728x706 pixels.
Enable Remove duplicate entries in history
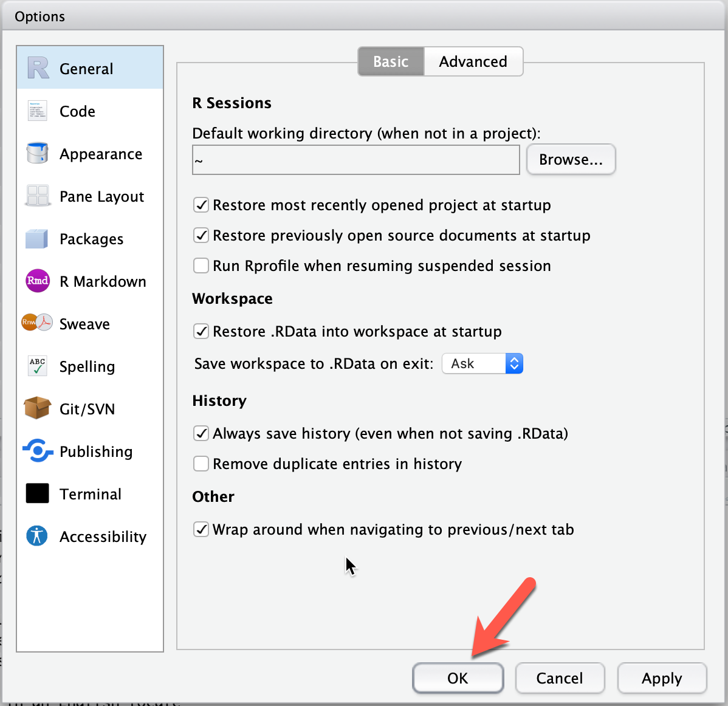(201, 464)
